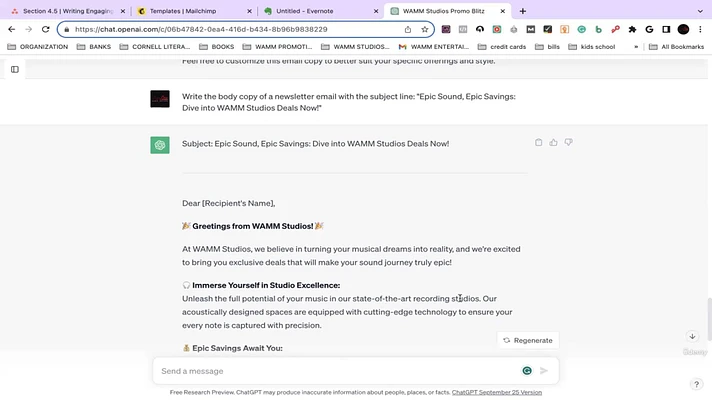Open the orange extension icon

564,30
